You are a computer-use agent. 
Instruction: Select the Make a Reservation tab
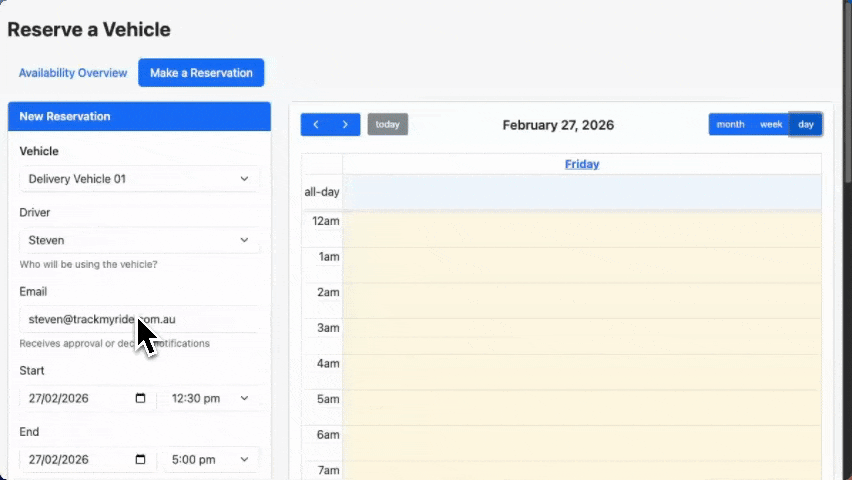point(201,73)
